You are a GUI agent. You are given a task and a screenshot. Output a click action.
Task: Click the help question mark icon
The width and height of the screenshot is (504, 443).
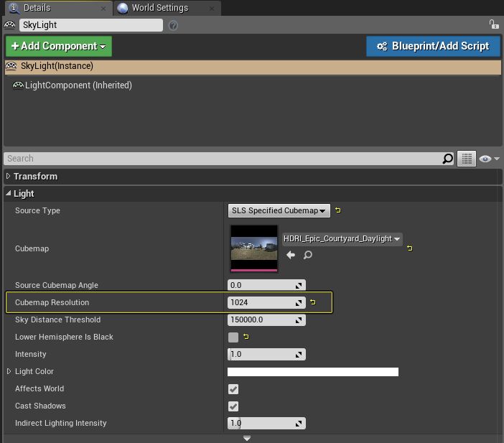(173, 25)
